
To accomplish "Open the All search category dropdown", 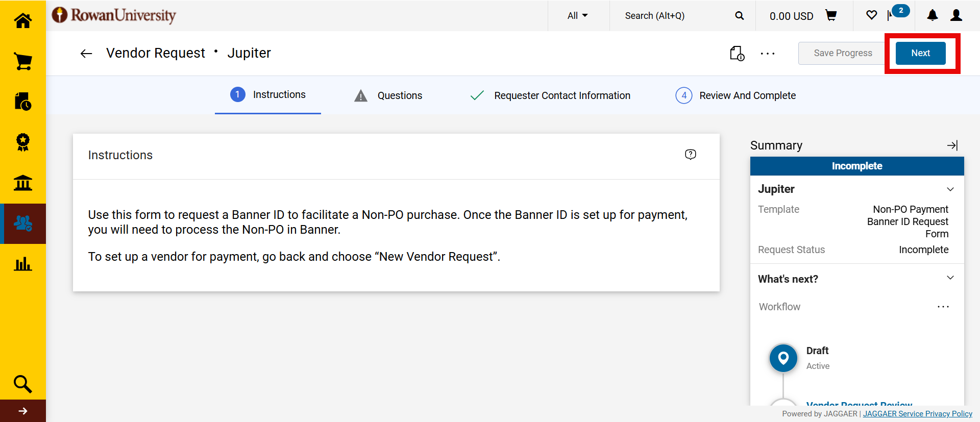I will tap(578, 16).
